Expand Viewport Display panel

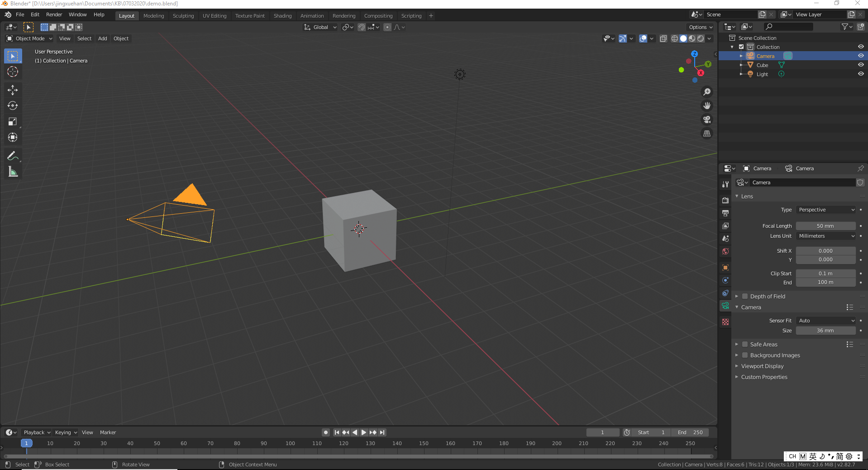click(x=763, y=366)
